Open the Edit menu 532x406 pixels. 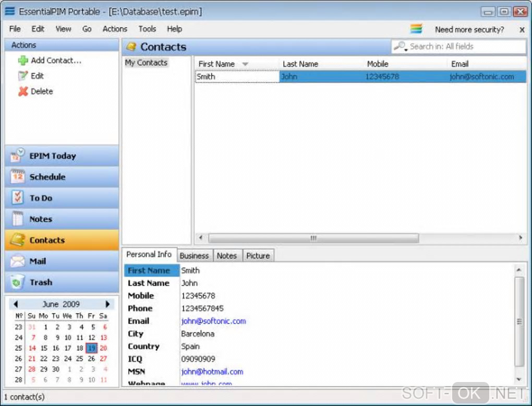pyautogui.click(x=38, y=29)
